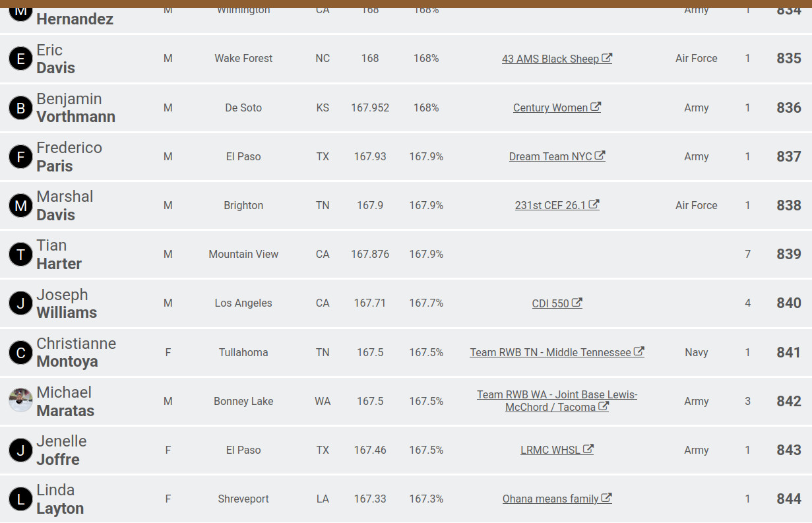Click Eric Davis's avatar icon
Image resolution: width=812 pixels, height=523 pixels.
click(x=20, y=59)
